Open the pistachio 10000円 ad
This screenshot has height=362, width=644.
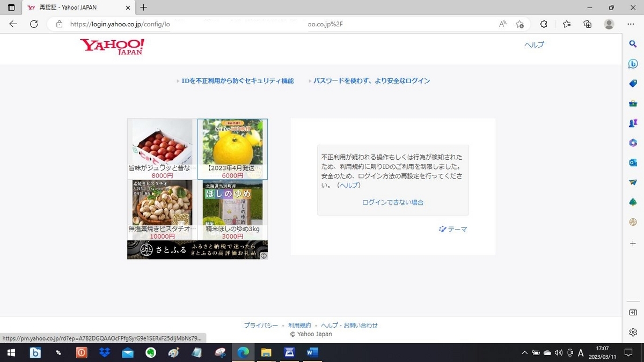pyautogui.click(x=162, y=210)
